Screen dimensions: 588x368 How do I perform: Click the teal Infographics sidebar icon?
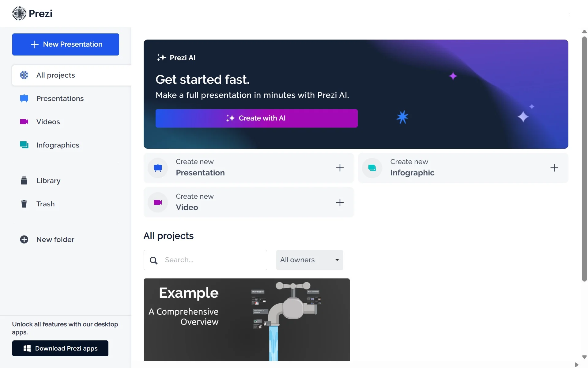(24, 145)
